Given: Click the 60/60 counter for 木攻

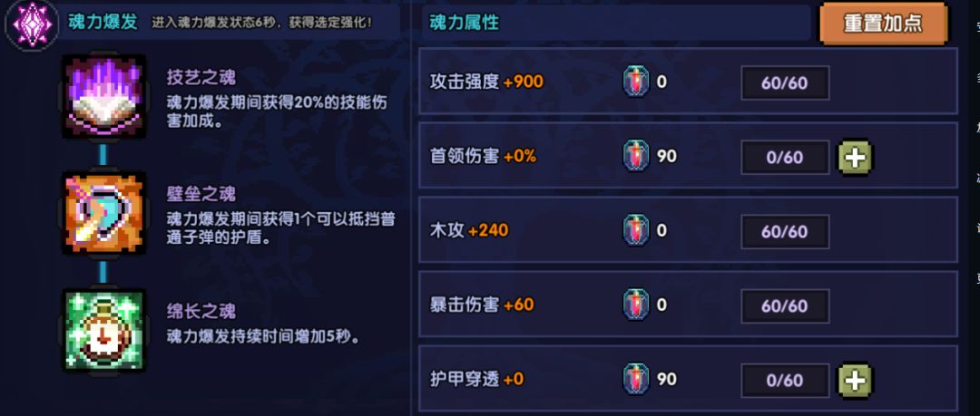Looking at the screenshot, I should (x=784, y=231).
